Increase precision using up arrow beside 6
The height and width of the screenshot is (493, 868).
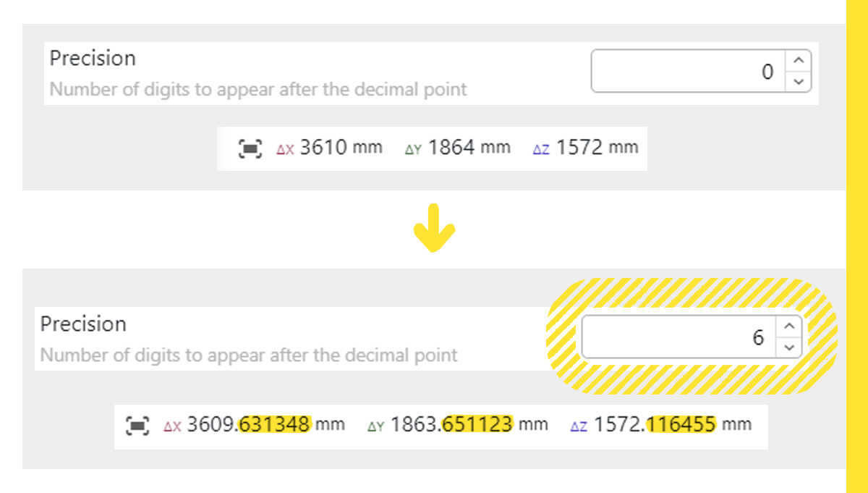tap(788, 326)
